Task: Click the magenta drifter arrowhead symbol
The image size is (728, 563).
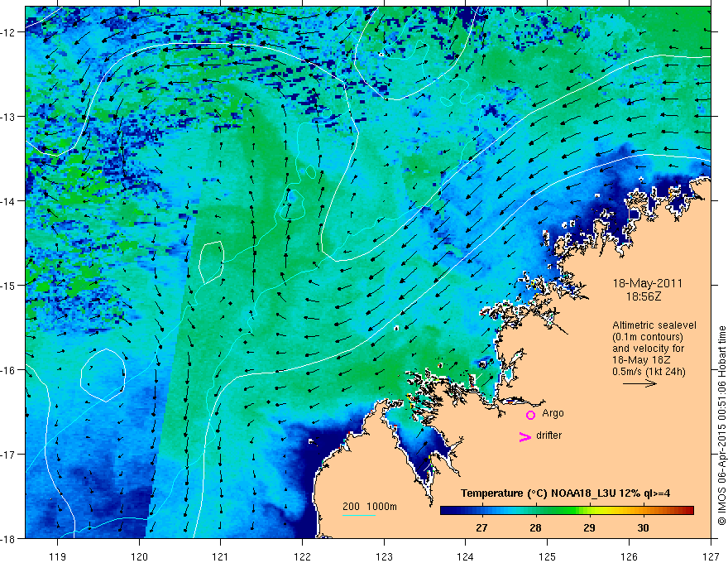Action: tap(525, 436)
